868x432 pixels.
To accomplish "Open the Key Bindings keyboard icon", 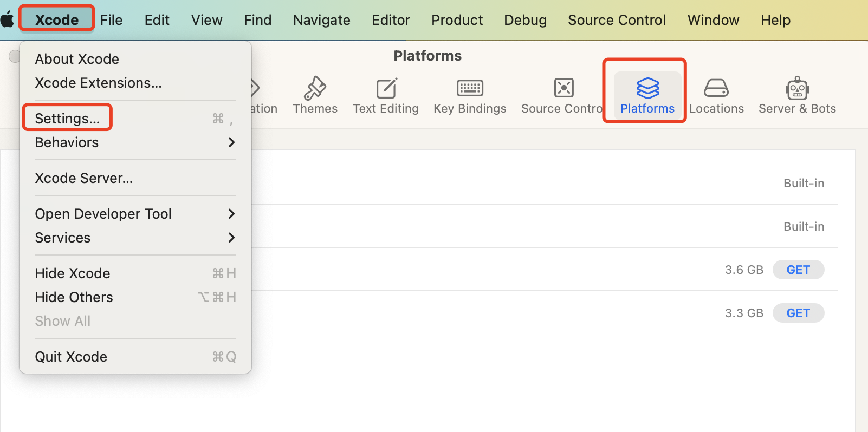I will coord(470,88).
